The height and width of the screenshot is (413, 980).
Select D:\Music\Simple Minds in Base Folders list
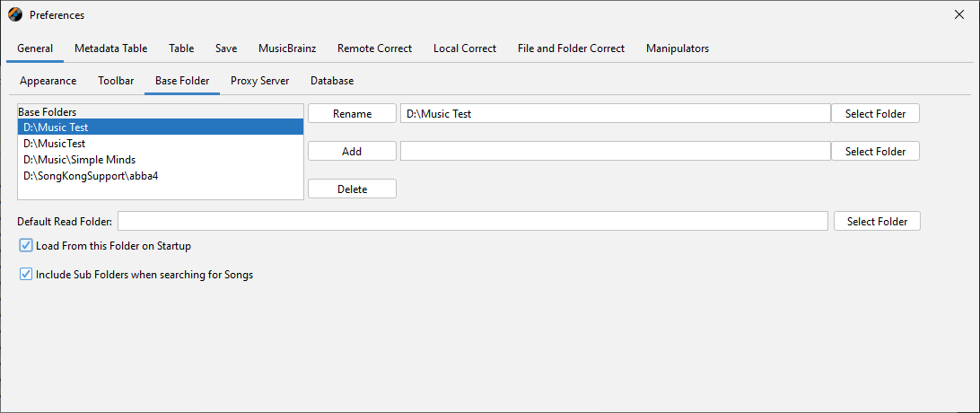click(x=80, y=160)
